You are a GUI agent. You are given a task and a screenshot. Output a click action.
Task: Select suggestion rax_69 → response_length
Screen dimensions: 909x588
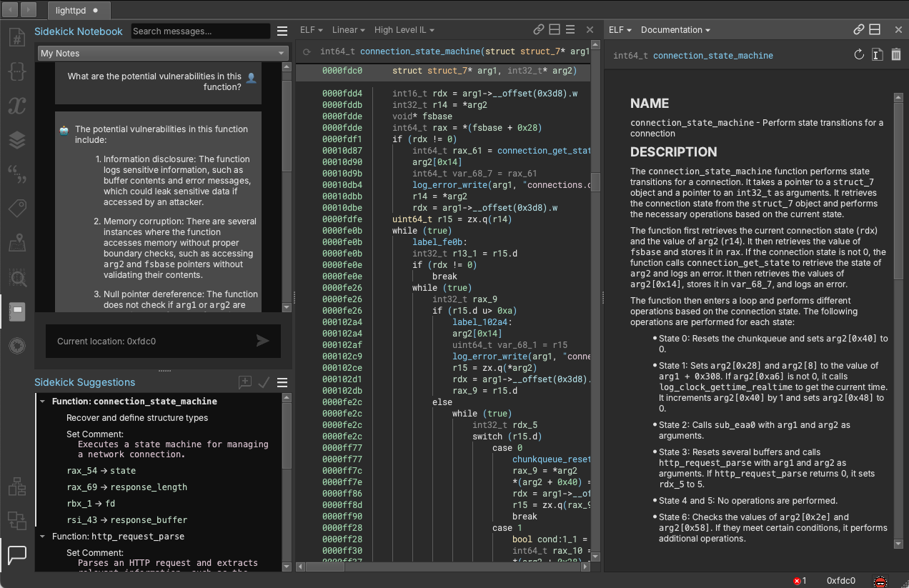[127, 487]
